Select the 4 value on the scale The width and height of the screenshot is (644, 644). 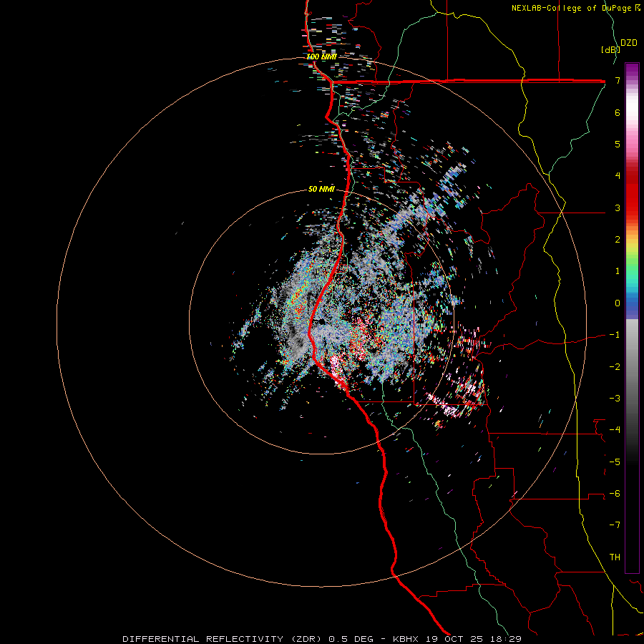click(618, 176)
